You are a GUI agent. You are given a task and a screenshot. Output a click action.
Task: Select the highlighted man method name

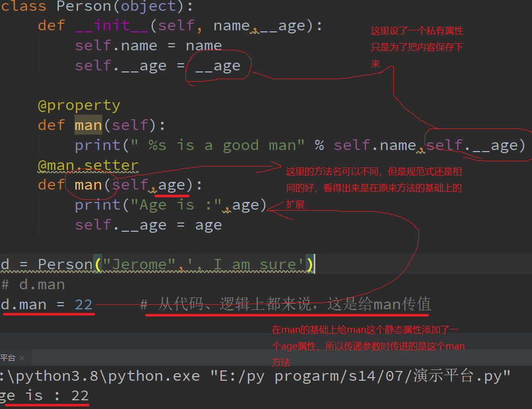(x=88, y=124)
